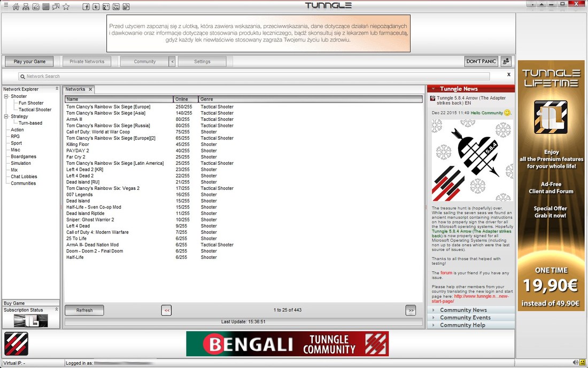Viewport: 588px width, 368px height.
Task: Close the Networks tab
Action: point(90,89)
